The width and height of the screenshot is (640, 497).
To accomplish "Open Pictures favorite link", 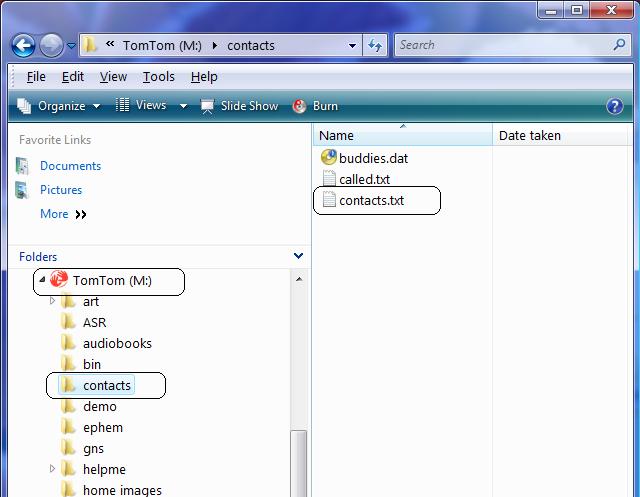I will (61, 190).
